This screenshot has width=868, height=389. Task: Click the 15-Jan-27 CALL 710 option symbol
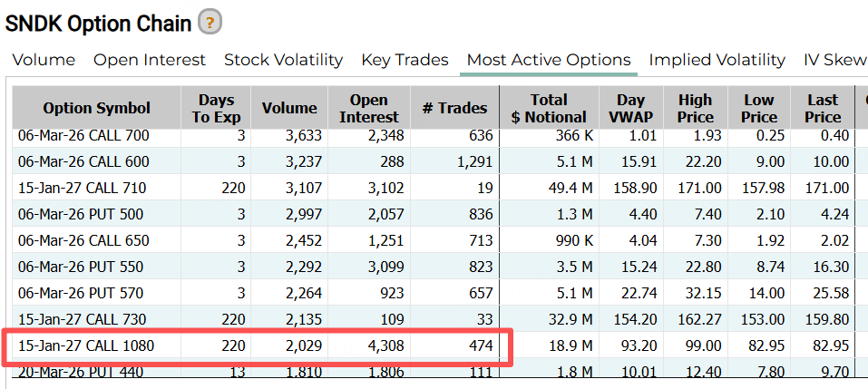point(83,189)
